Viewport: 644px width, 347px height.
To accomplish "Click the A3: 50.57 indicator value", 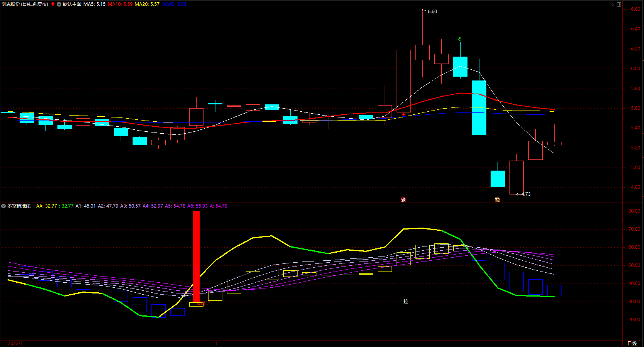I will (130, 206).
